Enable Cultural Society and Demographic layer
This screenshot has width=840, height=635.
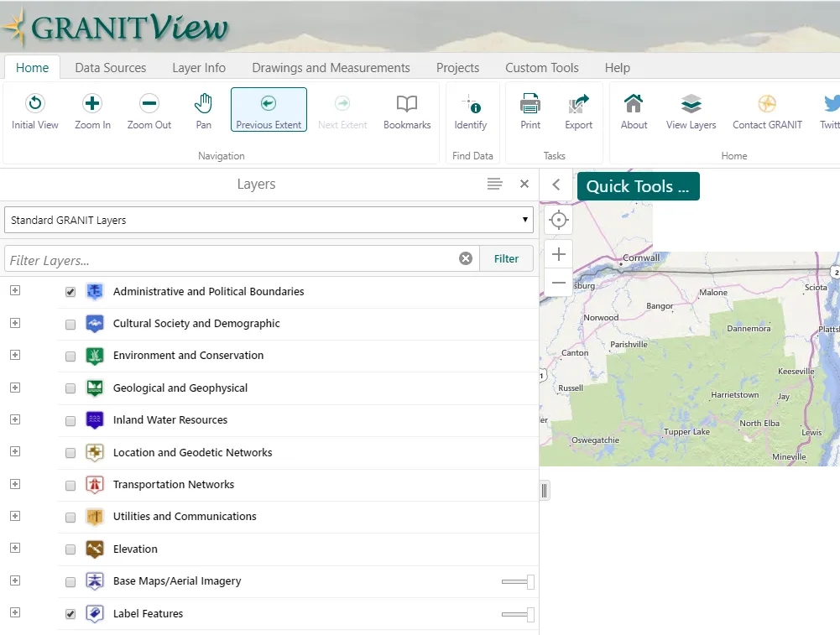70,325
